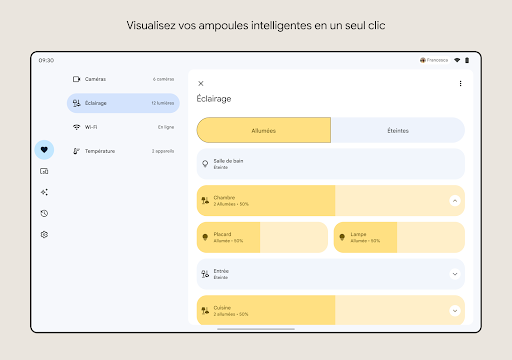
Task: Open the Activity history icon in sidebar
Action: click(44, 213)
